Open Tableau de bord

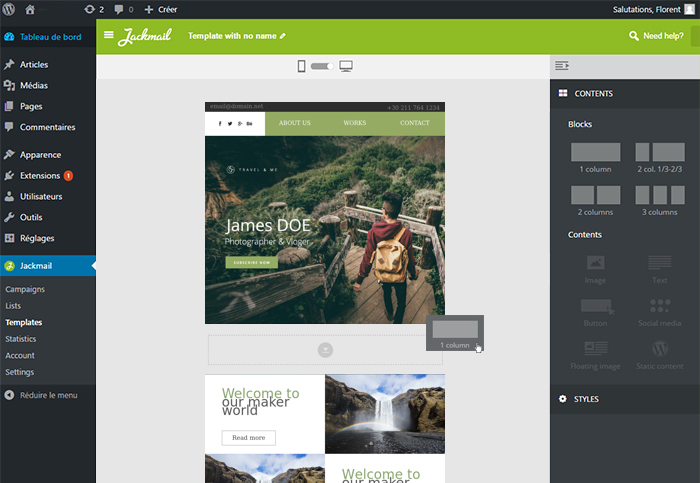click(x=48, y=37)
